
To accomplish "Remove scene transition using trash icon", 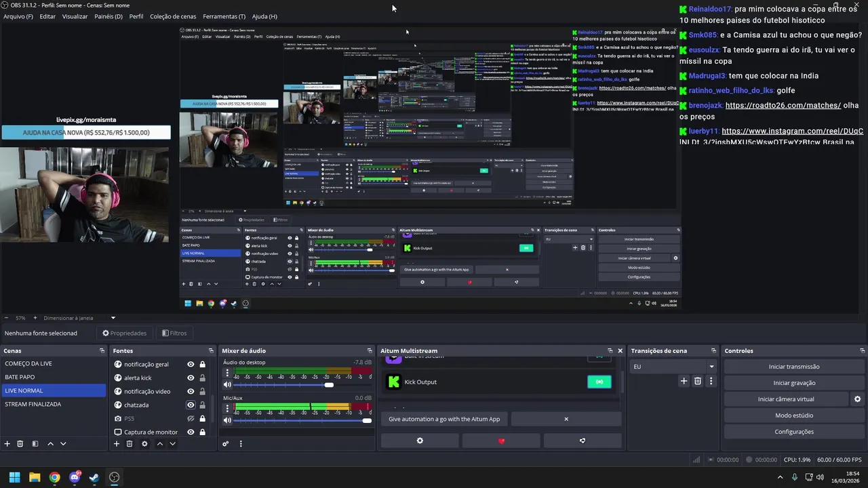I will click(x=697, y=381).
